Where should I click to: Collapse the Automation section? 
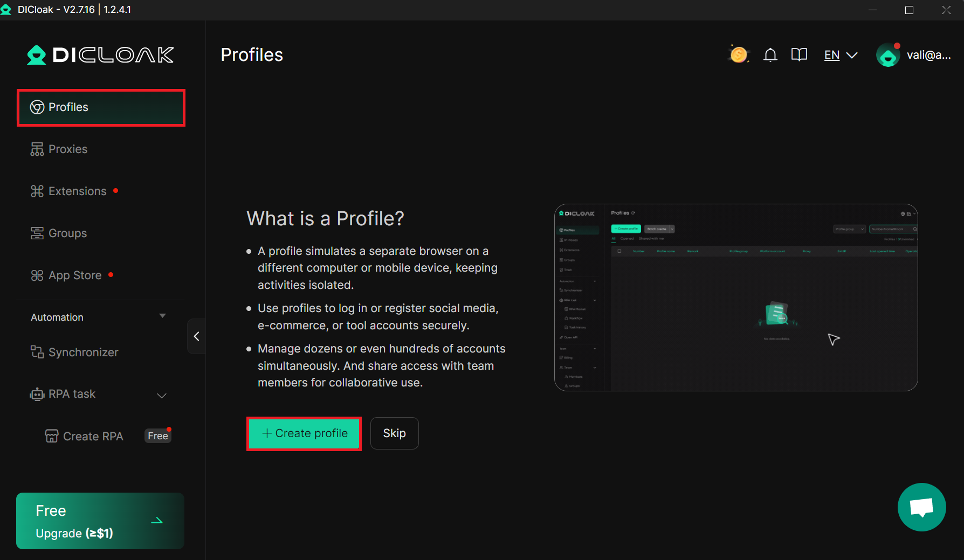pos(162,317)
